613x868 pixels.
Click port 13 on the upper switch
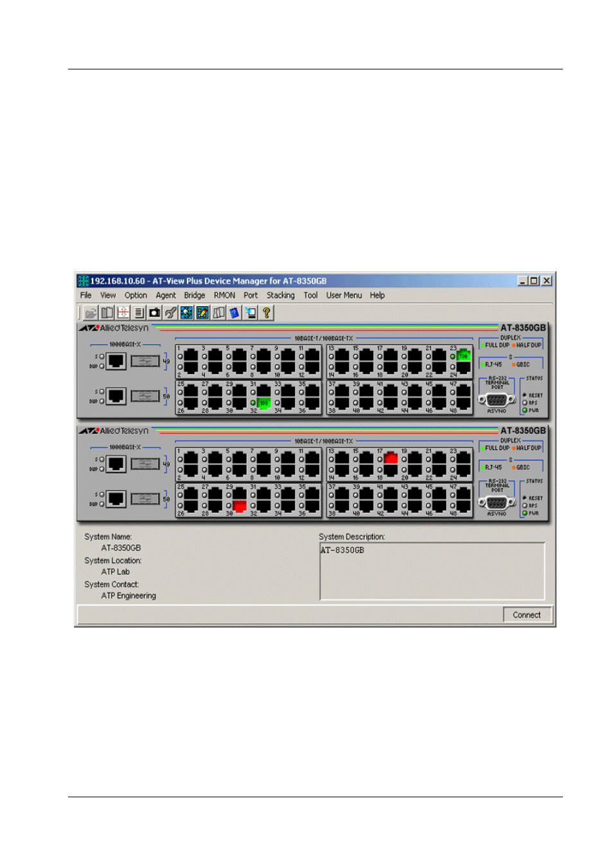point(342,355)
